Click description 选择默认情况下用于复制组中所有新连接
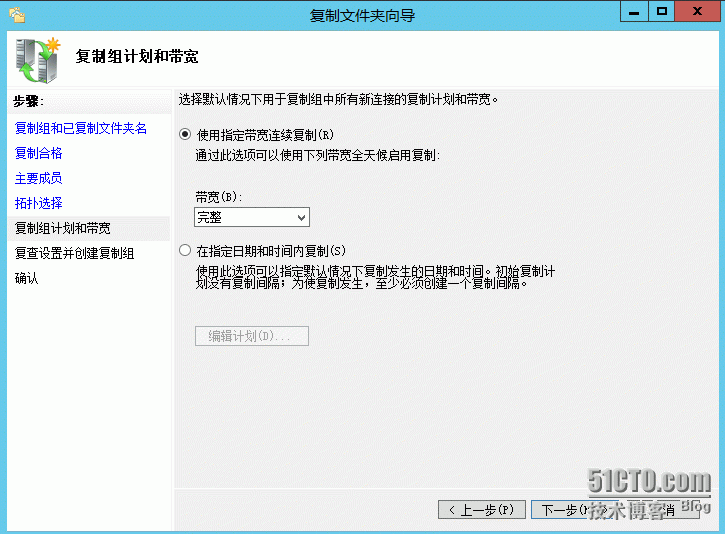The image size is (725, 534). coord(338,99)
